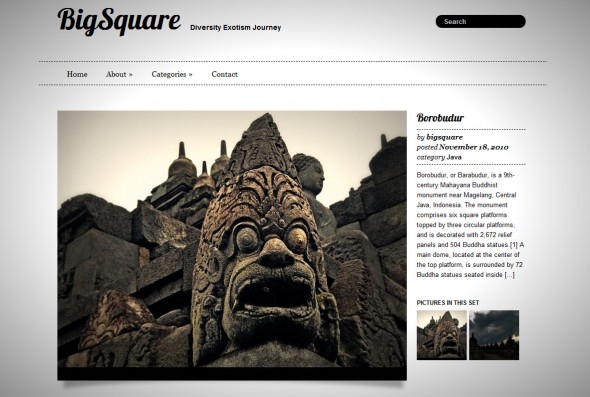Click the Diversity Exotism Journey tagline
Screen dimensions: 590x397
click(x=236, y=28)
